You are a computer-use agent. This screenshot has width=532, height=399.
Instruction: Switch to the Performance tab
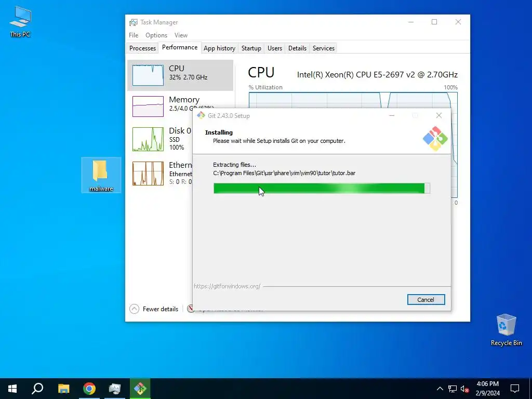tap(180, 47)
